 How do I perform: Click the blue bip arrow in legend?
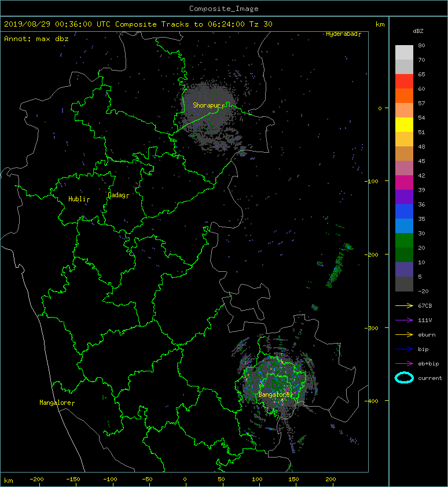(x=404, y=349)
